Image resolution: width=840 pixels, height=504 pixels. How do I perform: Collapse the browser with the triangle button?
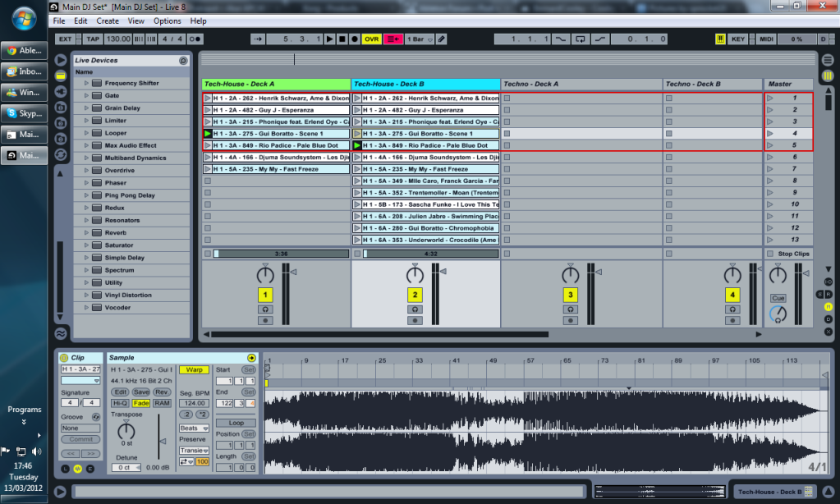pos(61,59)
